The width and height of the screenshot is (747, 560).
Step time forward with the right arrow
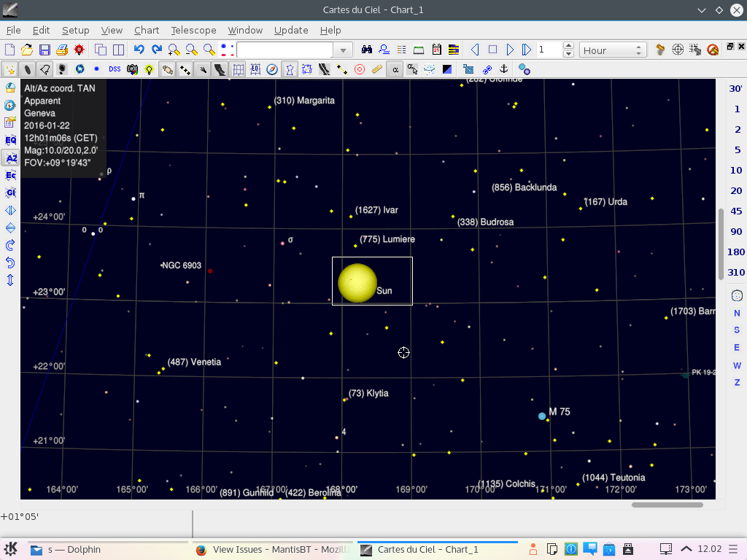510,50
